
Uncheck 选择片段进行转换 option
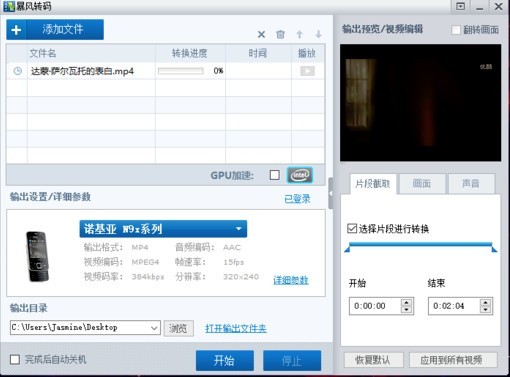coord(352,229)
